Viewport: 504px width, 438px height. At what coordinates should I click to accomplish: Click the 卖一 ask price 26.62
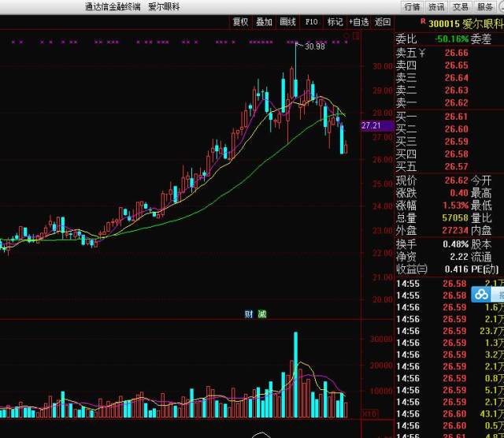coord(456,102)
